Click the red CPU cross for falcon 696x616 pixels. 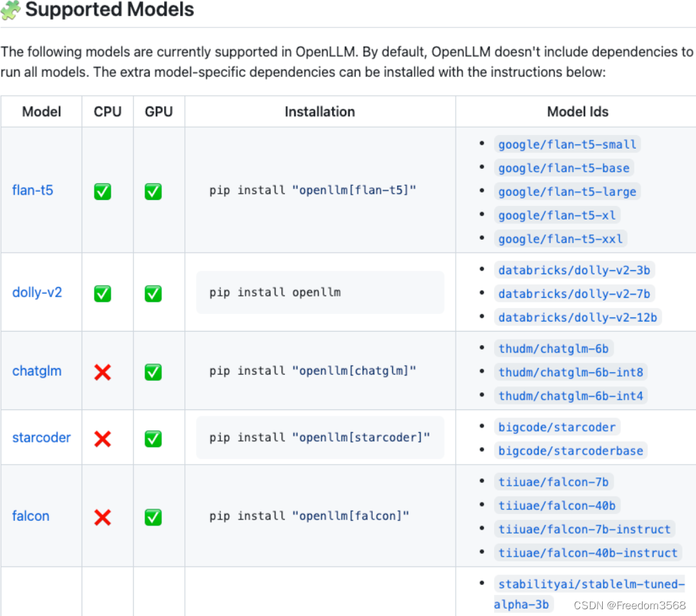103,517
